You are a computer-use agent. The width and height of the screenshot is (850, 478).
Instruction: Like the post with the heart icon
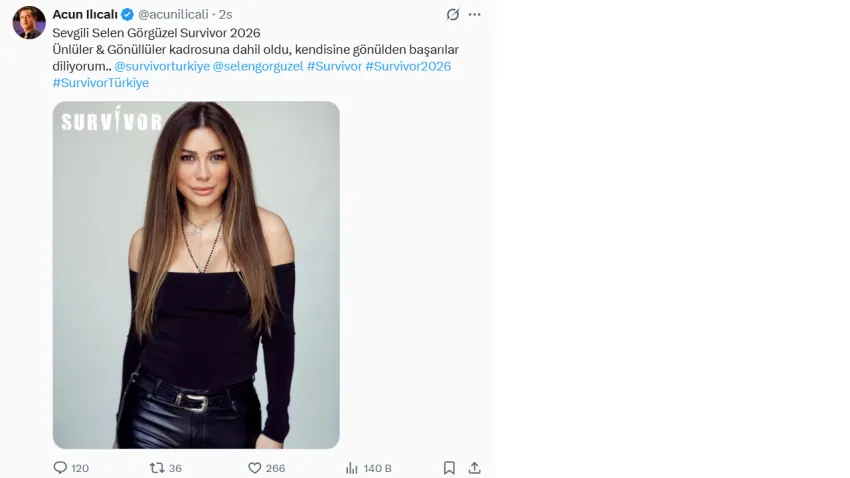255,468
